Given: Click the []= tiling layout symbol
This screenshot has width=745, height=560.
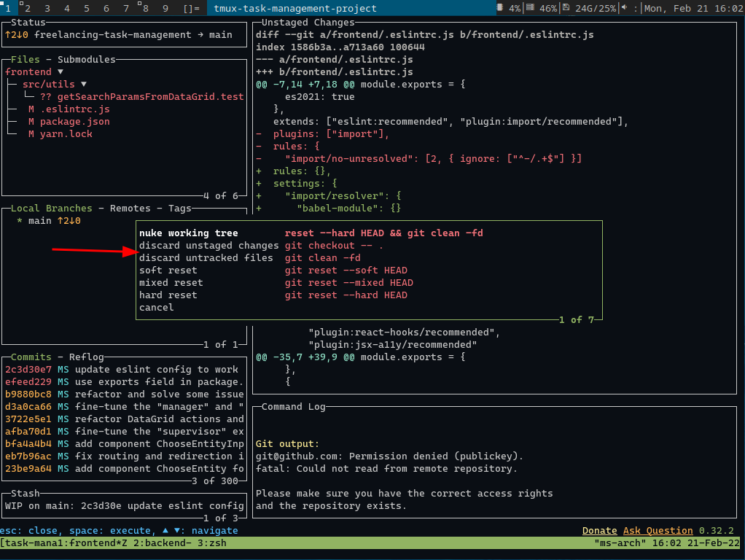Looking at the screenshot, I should click(192, 8).
